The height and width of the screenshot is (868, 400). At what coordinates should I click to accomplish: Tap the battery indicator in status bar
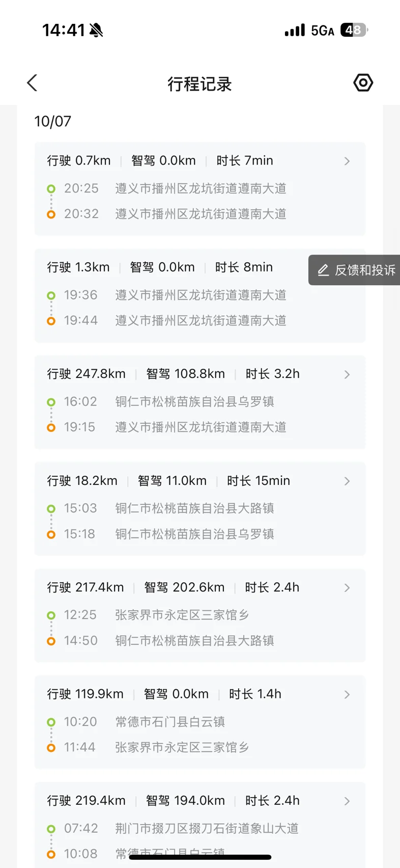354,31
